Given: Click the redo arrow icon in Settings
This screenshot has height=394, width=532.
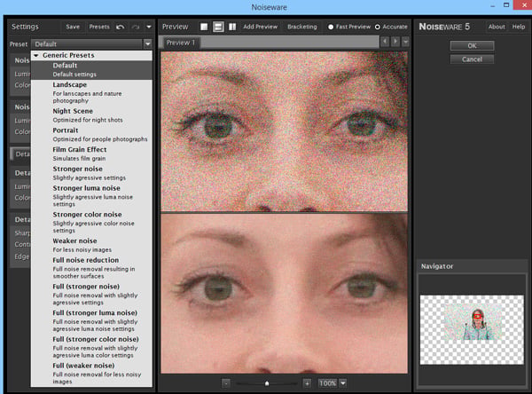Looking at the screenshot, I should [x=136, y=27].
